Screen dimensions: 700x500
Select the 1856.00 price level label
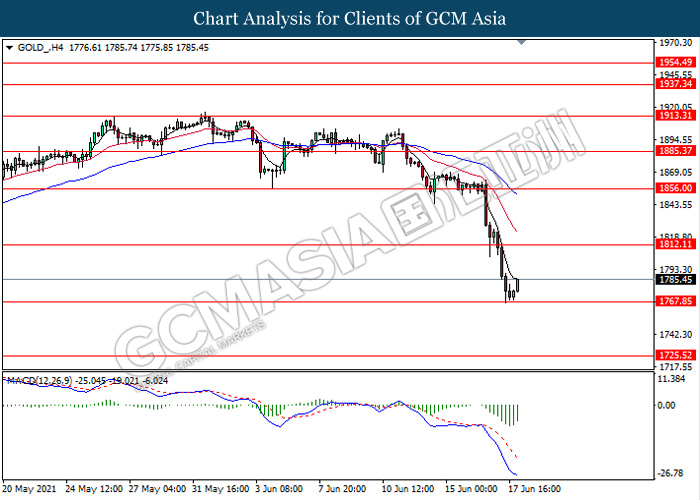(675, 188)
